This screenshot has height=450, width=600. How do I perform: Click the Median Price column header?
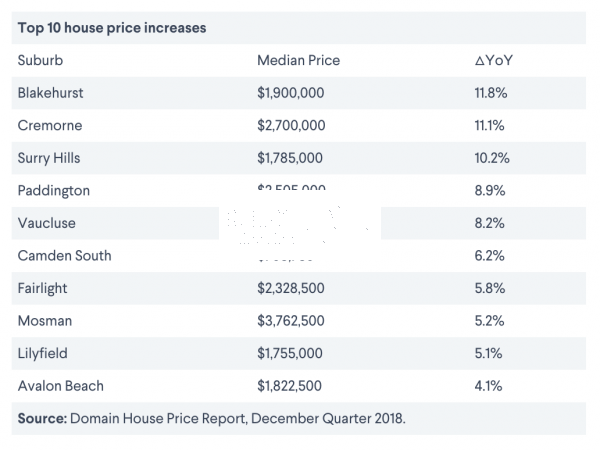point(298,60)
